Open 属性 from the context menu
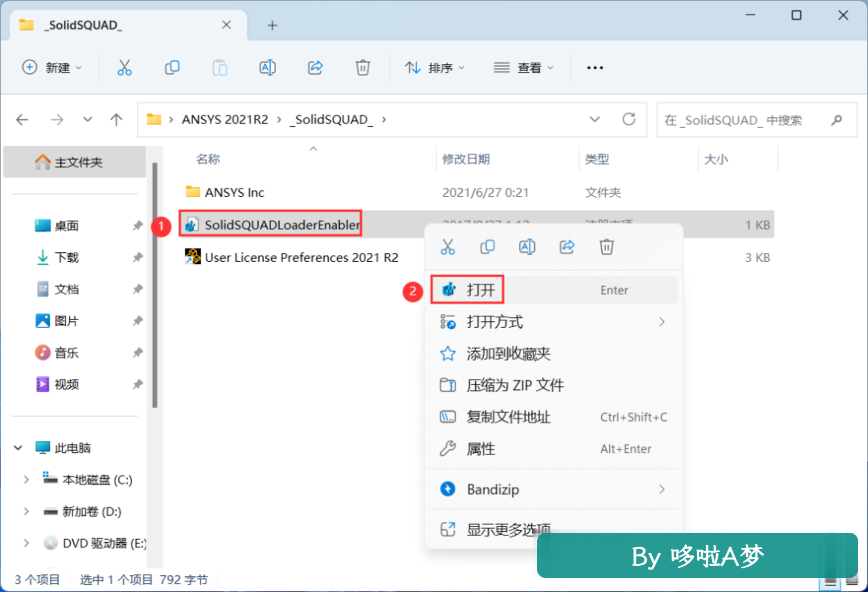This screenshot has width=868, height=592. click(554, 449)
